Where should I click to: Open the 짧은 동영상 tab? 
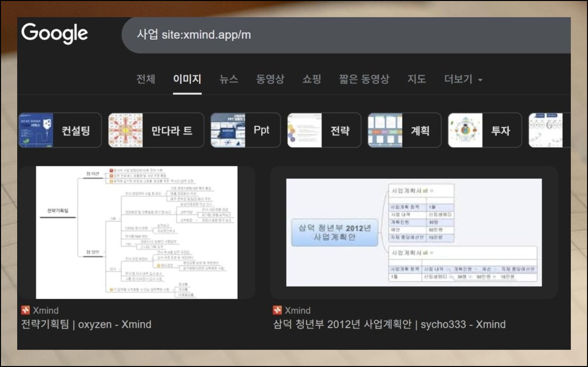pyautogui.click(x=364, y=79)
